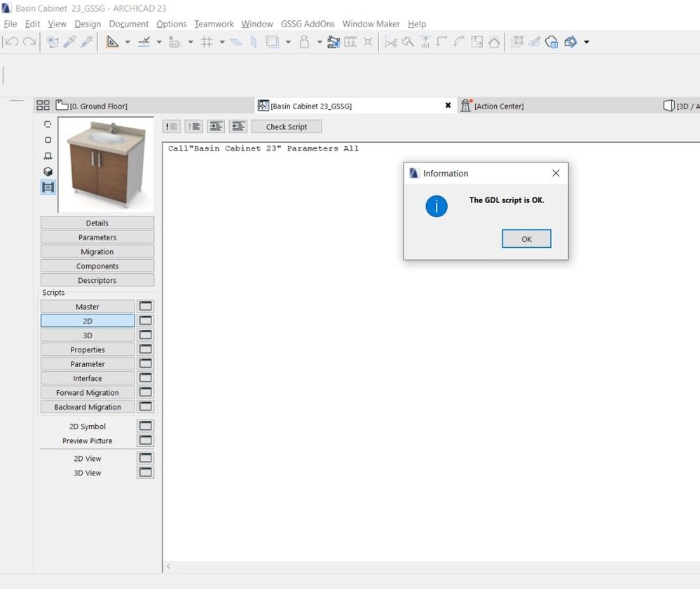The height and width of the screenshot is (589, 700).
Task: Switch to the Action Center tab
Action: [498, 106]
